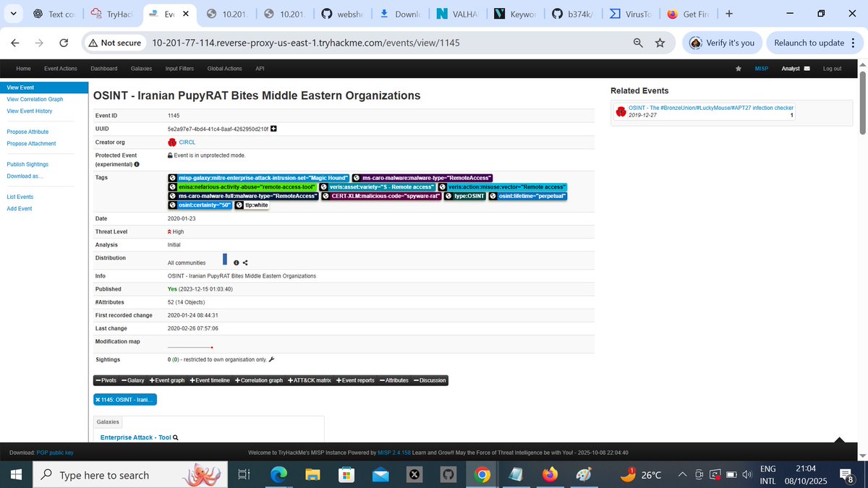
Task: Open the Event Actions dropdown menu
Action: tap(61, 69)
